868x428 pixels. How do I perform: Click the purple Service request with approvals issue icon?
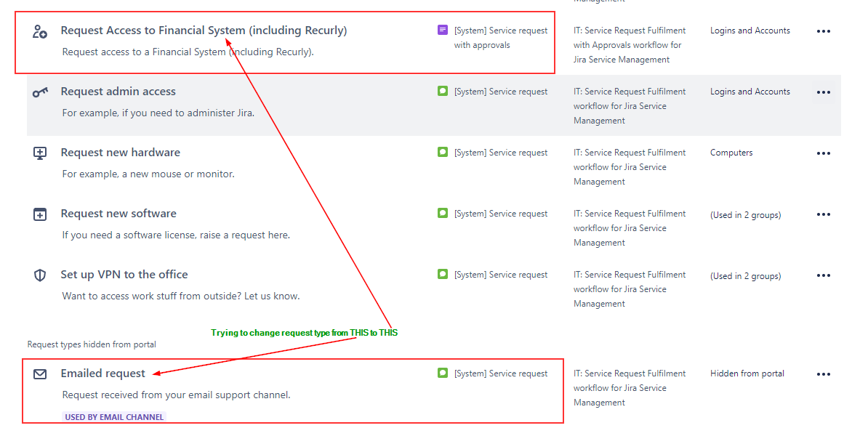pyautogui.click(x=442, y=31)
